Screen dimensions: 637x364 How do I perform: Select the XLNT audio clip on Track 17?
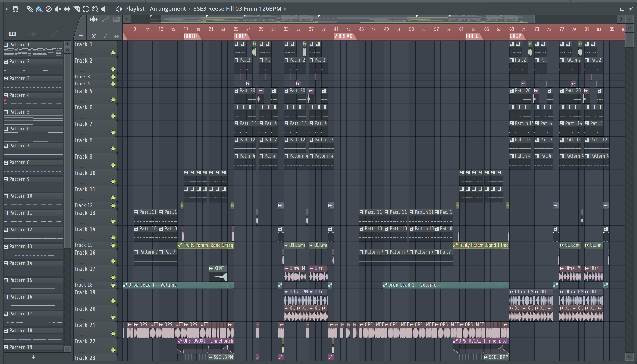tap(218, 274)
